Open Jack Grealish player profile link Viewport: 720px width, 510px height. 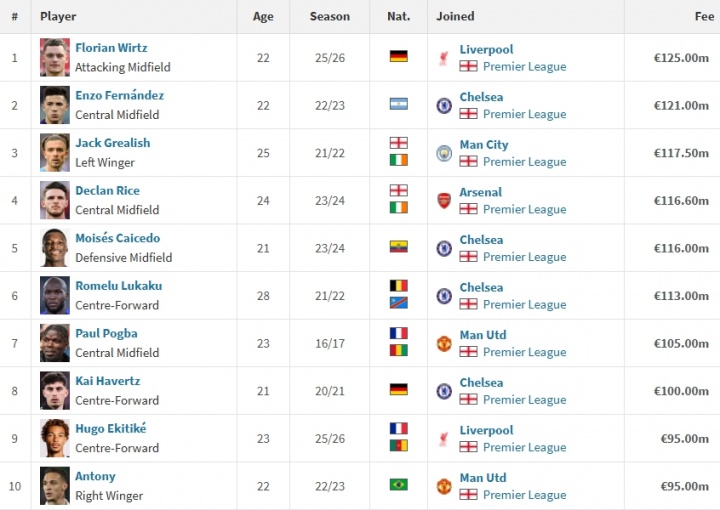(x=112, y=143)
